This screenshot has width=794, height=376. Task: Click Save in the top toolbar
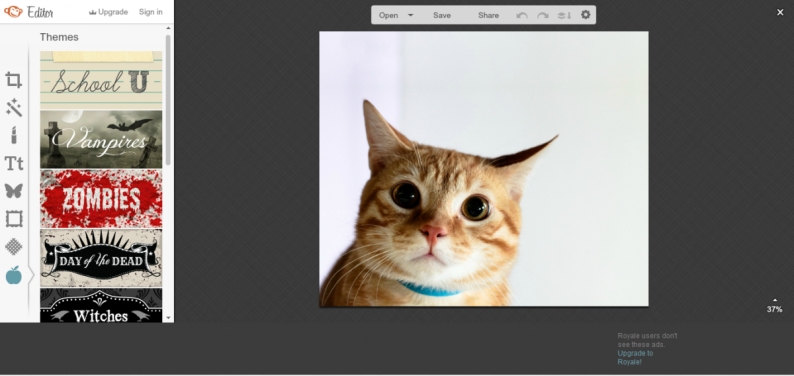(x=442, y=15)
